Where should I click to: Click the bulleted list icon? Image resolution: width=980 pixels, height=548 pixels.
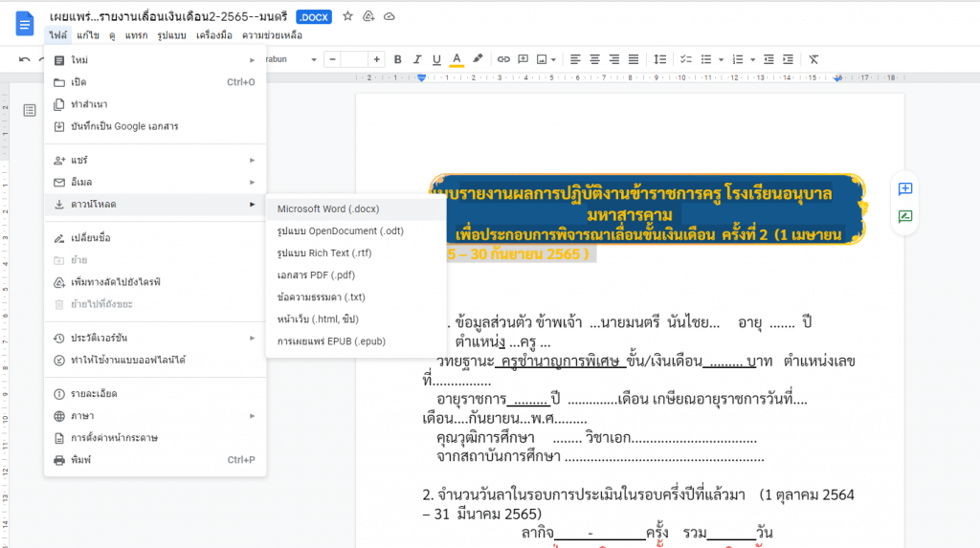point(706,59)
